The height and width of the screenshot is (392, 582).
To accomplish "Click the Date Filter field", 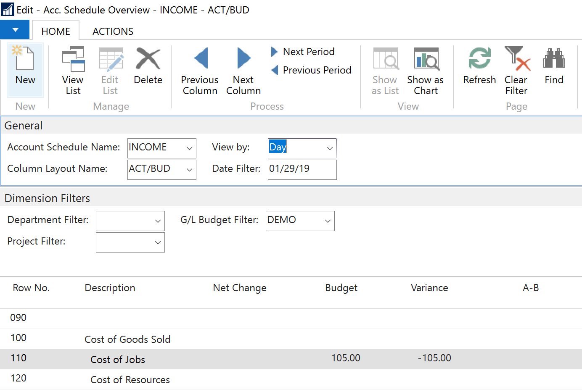I will [302, 169].
